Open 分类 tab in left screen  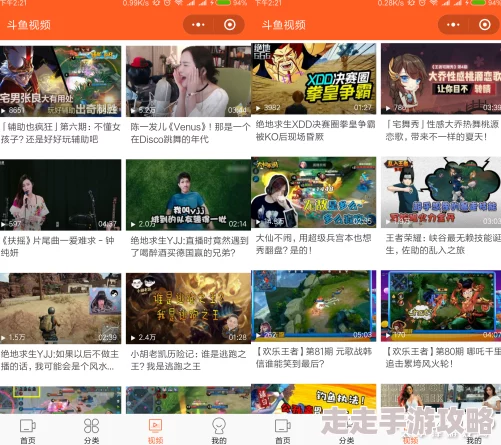[x=92, y=431]
